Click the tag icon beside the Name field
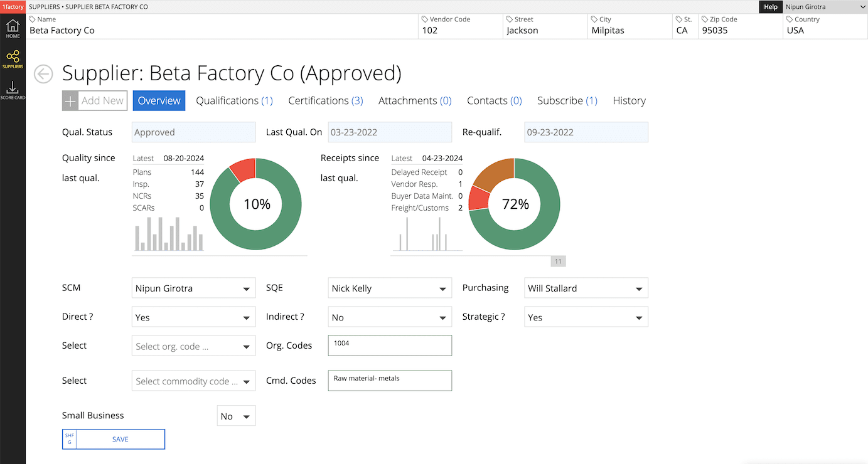Viewport: 868px width, 464px height. 35,19
